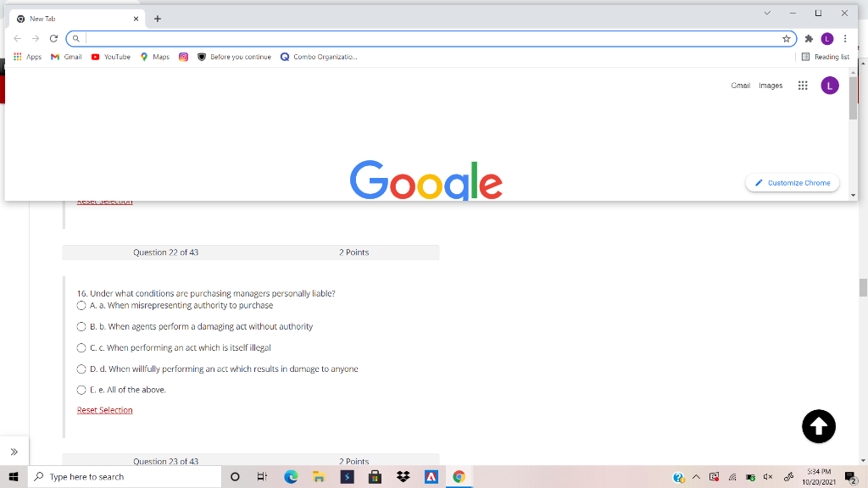The image size is (868, 488).
Task: Select answer A about misrepresenting authority
Action: [x=81, y=305]
